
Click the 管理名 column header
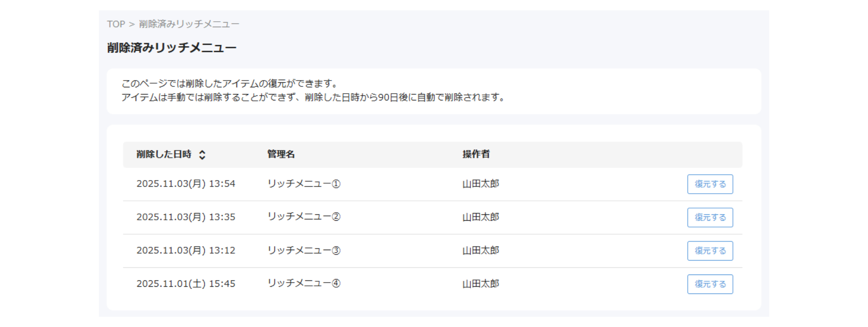[x=281, y=154]
